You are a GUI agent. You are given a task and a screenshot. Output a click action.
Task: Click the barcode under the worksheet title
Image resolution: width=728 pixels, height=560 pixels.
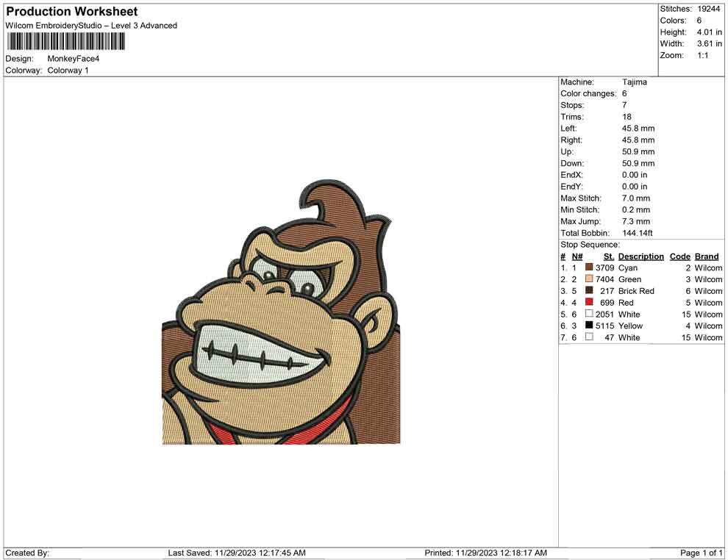66,42
